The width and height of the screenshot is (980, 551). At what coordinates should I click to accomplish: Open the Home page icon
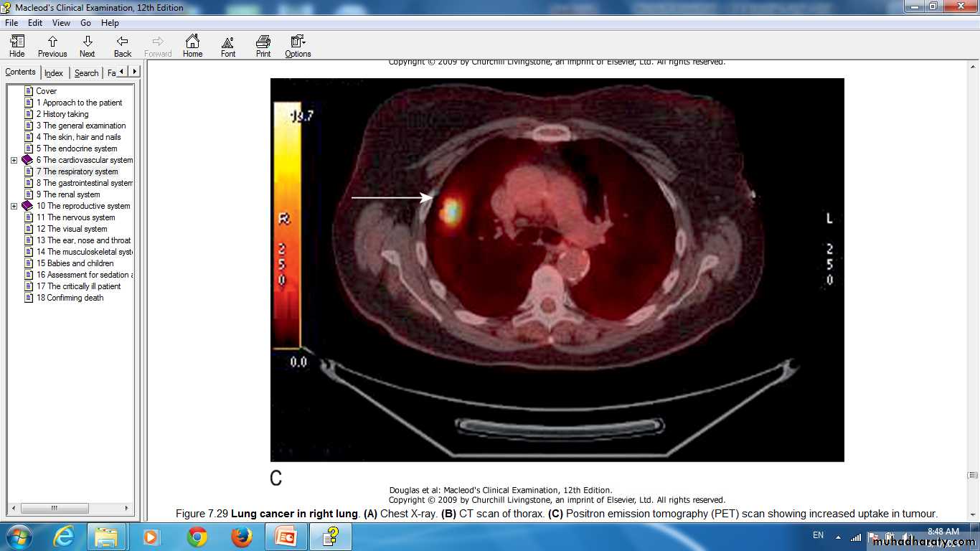(192, 46)
